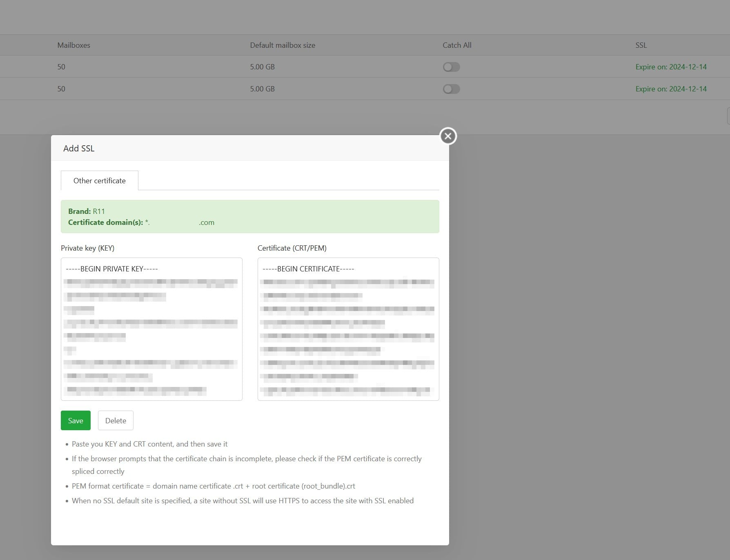Viewport: 730px width, 560px height.
Task: Focus the Private key (KEY) text area
Action: tap(151, 329)
